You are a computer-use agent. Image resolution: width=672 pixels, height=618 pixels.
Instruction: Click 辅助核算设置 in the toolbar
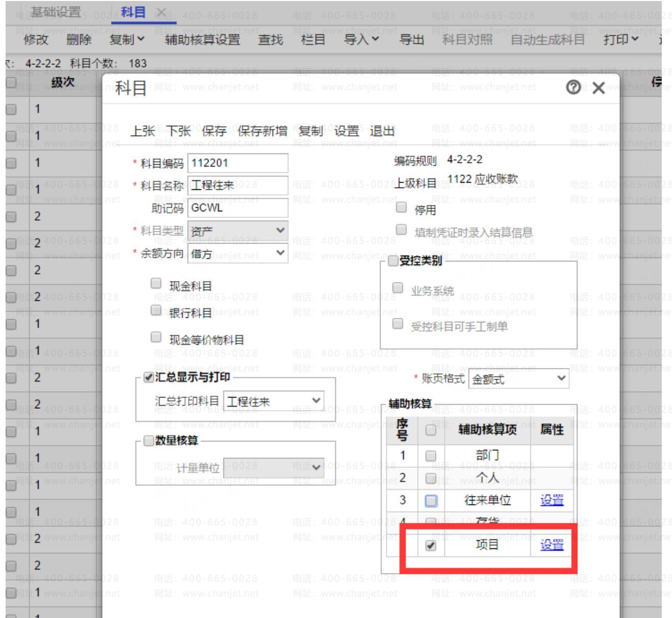coord(202,39)
